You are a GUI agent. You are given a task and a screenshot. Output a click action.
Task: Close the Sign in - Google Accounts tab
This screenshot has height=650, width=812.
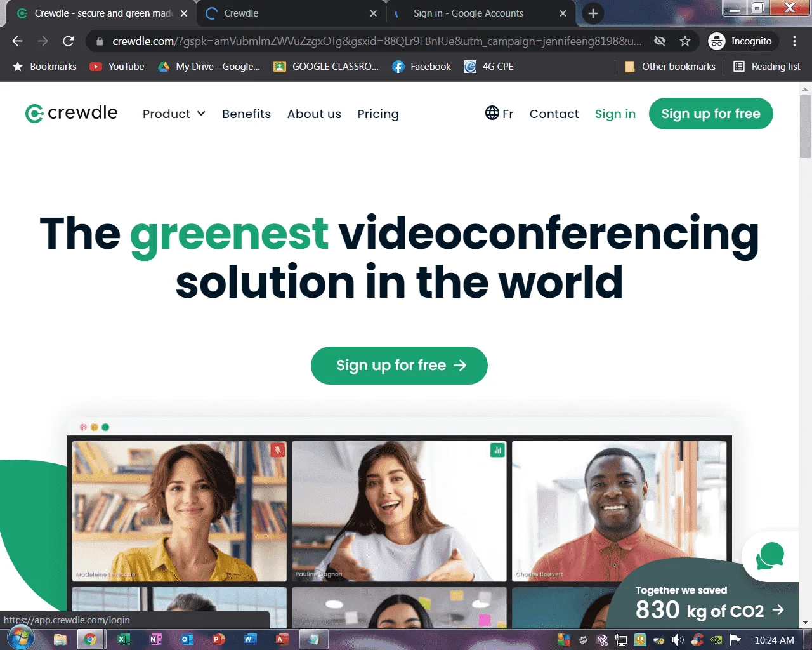(563, 13)
